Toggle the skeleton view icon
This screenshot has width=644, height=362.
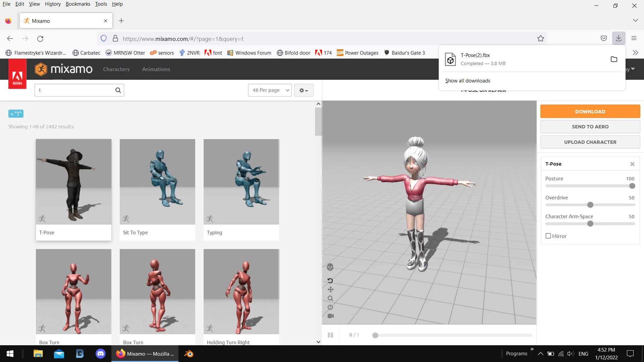tap(330, 267)
